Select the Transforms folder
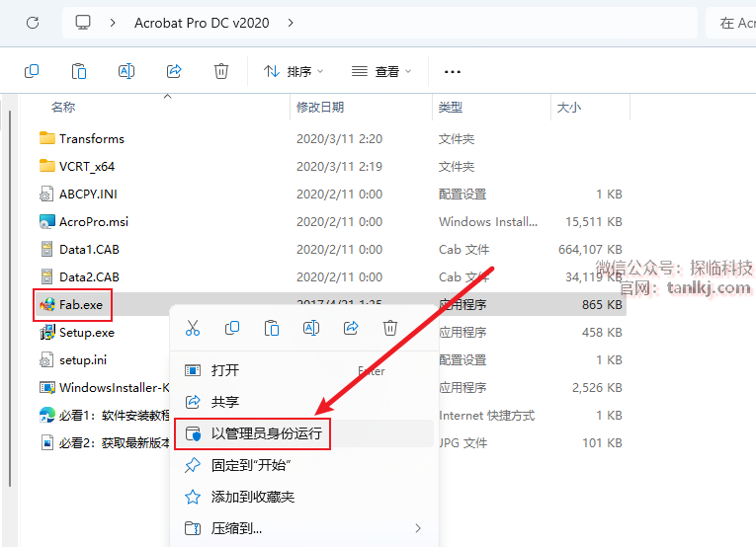Screen dimensions: 756x547 tap(92, 138)
